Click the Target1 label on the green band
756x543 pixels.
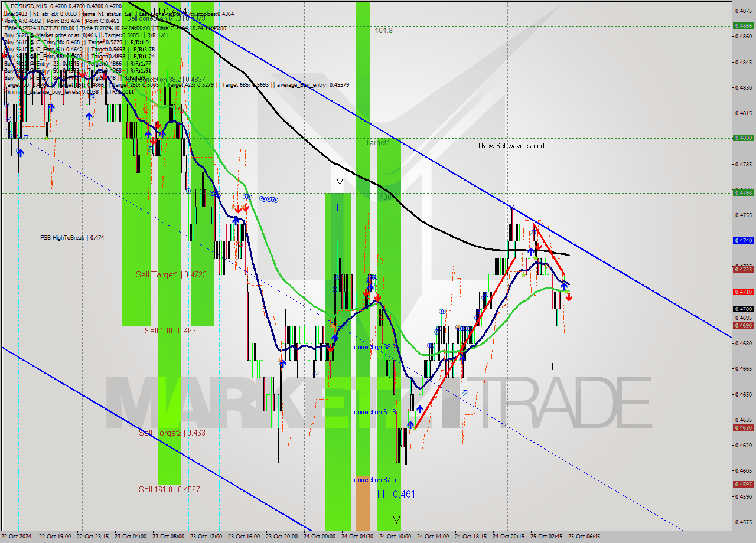click(x=378, y=143)
